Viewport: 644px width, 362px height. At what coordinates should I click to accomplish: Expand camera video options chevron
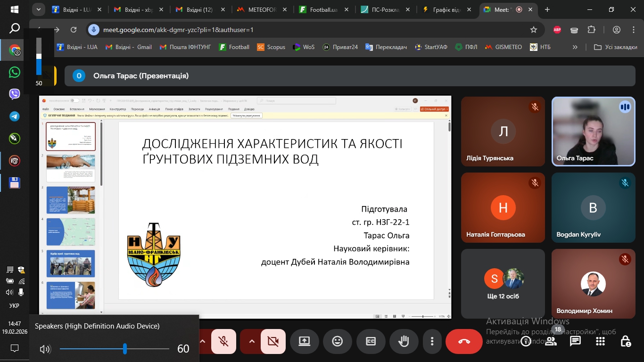click(x=252, y=340)
